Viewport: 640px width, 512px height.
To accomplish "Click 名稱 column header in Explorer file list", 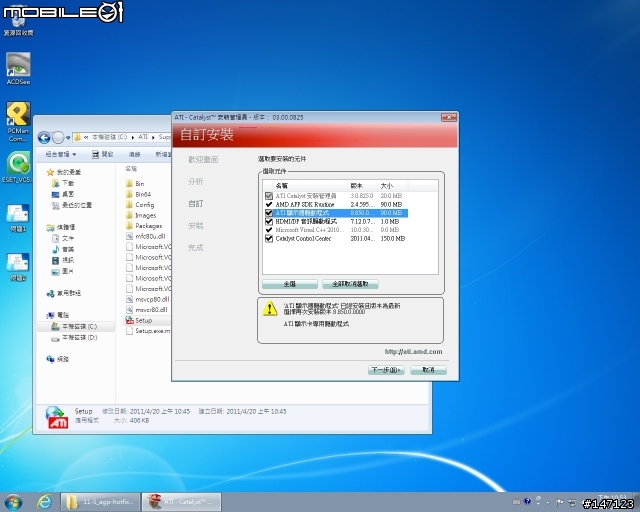I will [x=131, y=169].
